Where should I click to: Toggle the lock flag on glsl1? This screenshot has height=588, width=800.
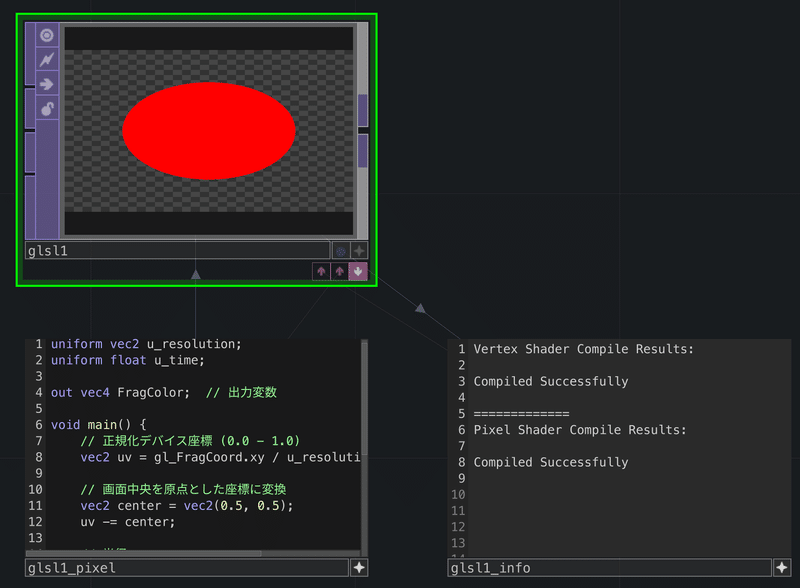click(47, 108)
